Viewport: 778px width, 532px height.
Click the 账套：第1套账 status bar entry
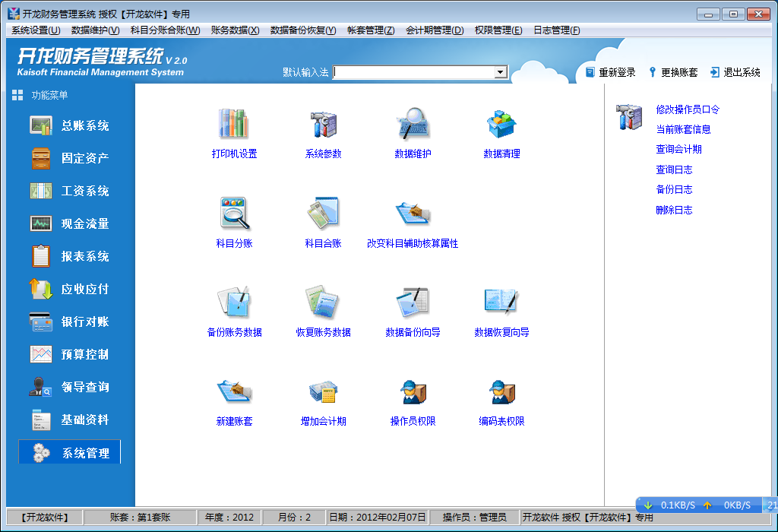tap(140, 517)
